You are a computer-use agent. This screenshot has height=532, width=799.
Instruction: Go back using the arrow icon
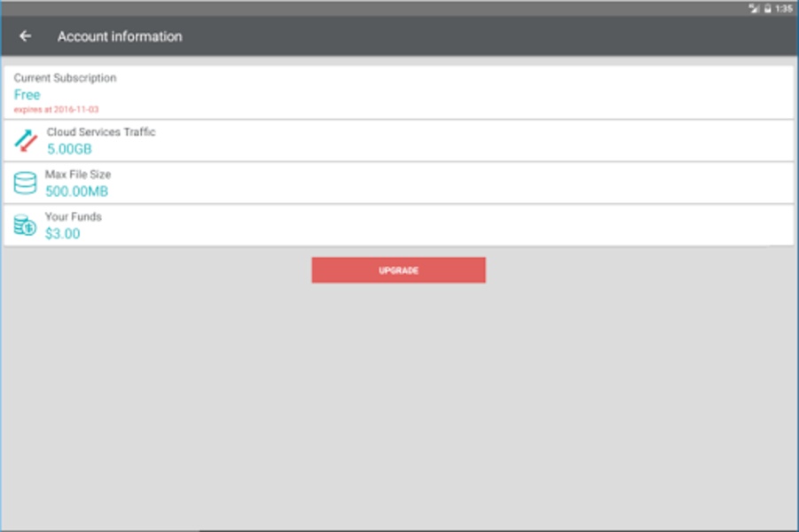tap(25, 36)
